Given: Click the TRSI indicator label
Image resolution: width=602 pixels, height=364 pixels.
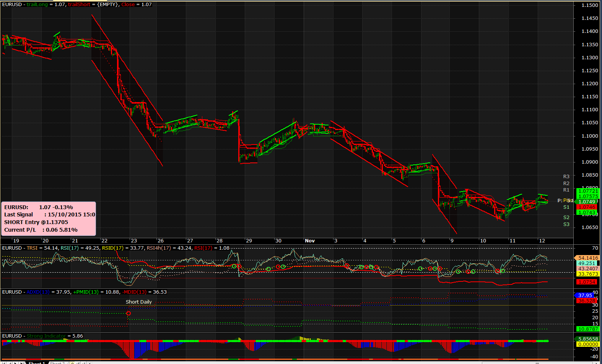Looking at the screenshot, I should tap(32, 248).
